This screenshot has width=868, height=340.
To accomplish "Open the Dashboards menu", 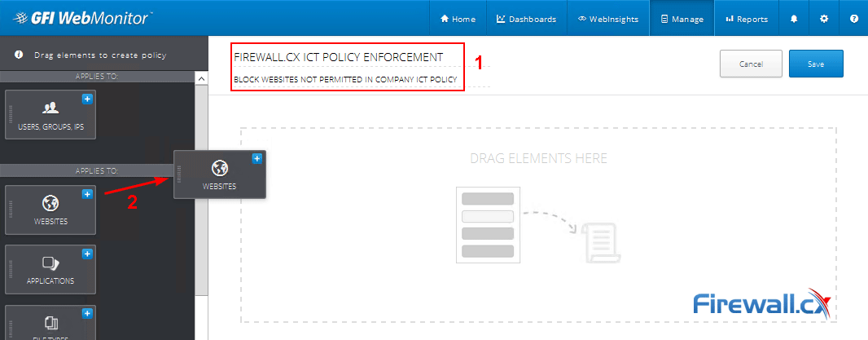I will [x=526, y=18].
